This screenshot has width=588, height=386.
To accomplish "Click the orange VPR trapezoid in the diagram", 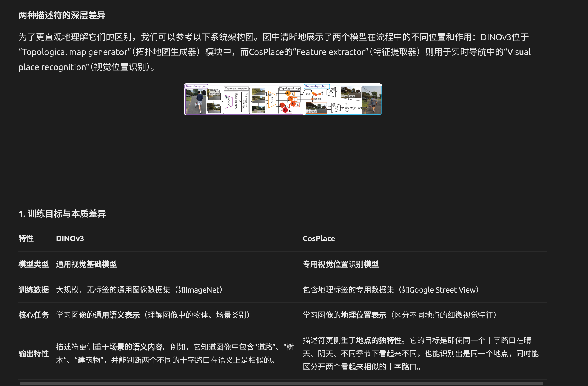I will click(x=272, y=100).
